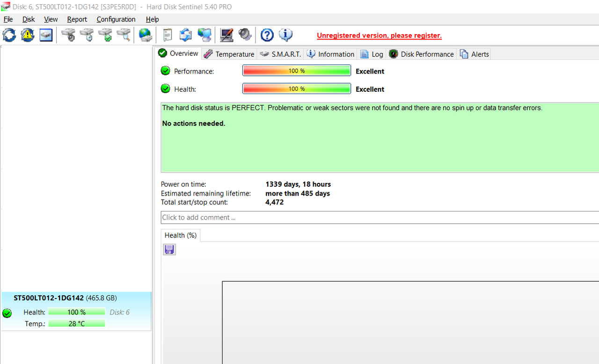Click the disk with green checkmark icon
The height and width of the screenshot is (364, 599).
tap(105, 35)
